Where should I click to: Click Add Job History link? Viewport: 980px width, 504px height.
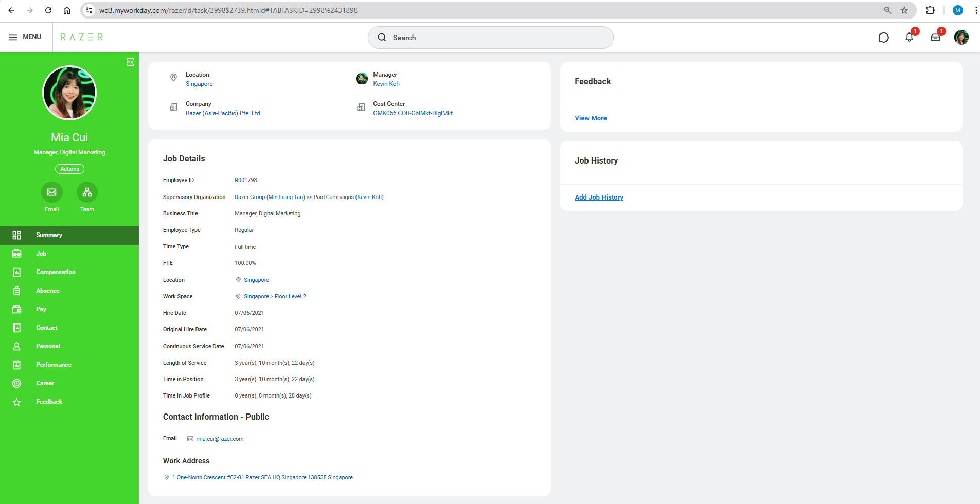(599, 197)
